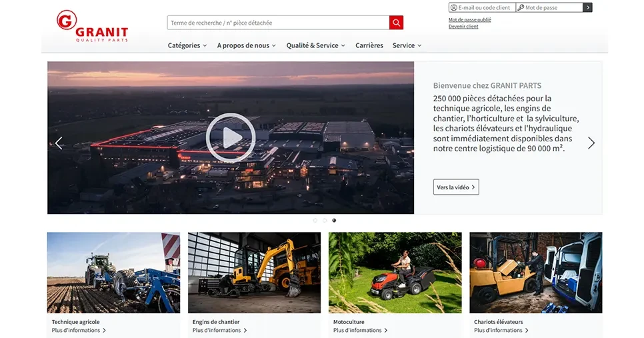The image size is (644, 338).
Task: Select the second carousel dot indicator
Action: click(x=325, y=220)
